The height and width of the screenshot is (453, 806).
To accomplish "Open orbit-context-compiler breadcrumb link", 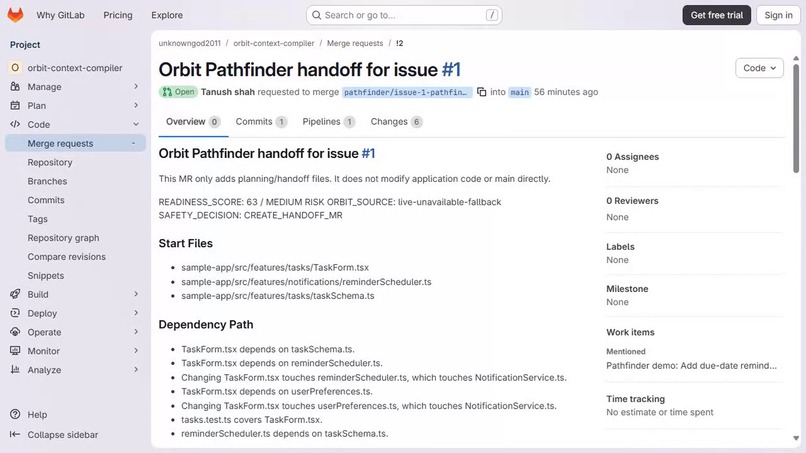I will 273,43.
